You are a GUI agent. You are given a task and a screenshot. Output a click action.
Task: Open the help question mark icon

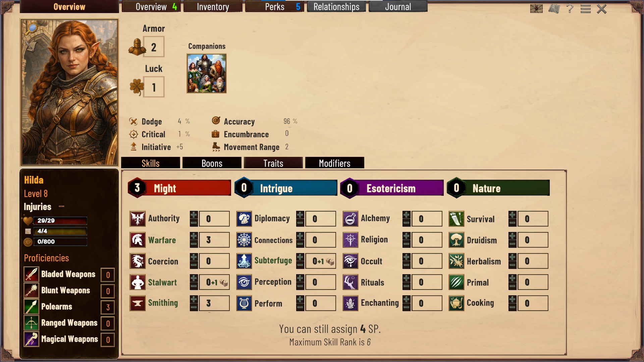[570, 9]
